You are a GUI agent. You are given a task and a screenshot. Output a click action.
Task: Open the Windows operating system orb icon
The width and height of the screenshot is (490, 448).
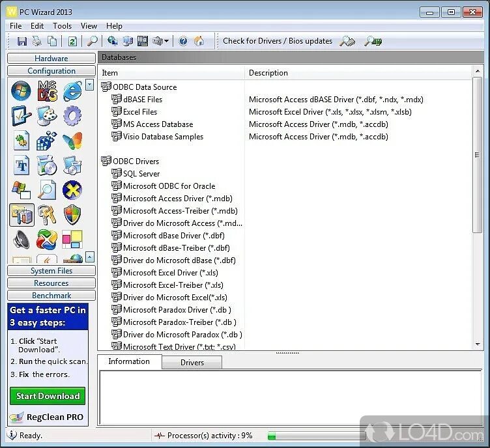(x=21, y=91)
